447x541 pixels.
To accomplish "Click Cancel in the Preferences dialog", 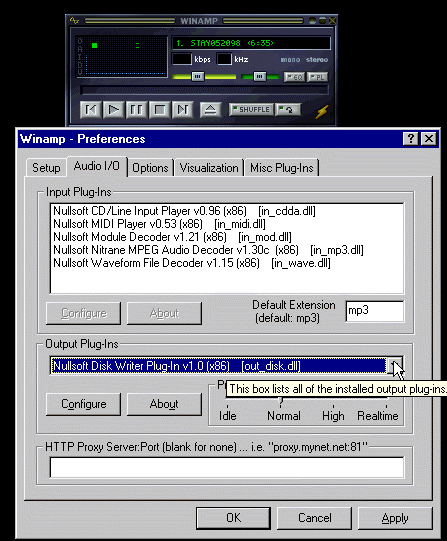I will 315,518.
